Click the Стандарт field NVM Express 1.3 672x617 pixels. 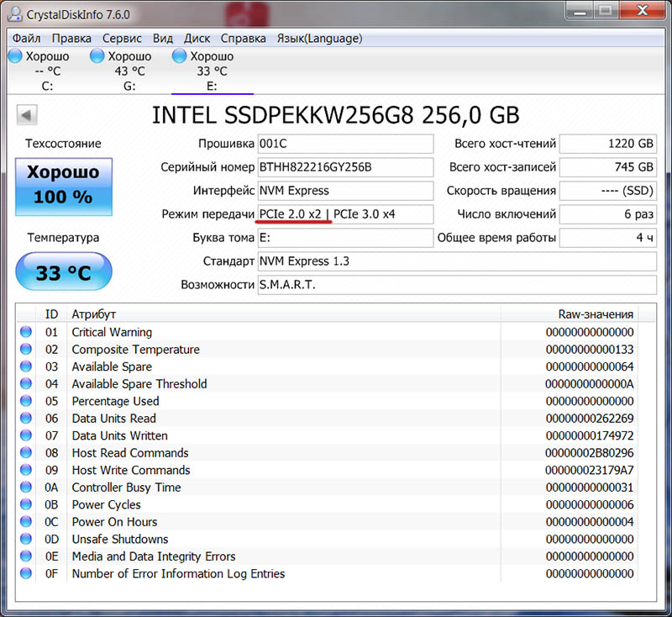pyautogui.click(x=457, y=261)
